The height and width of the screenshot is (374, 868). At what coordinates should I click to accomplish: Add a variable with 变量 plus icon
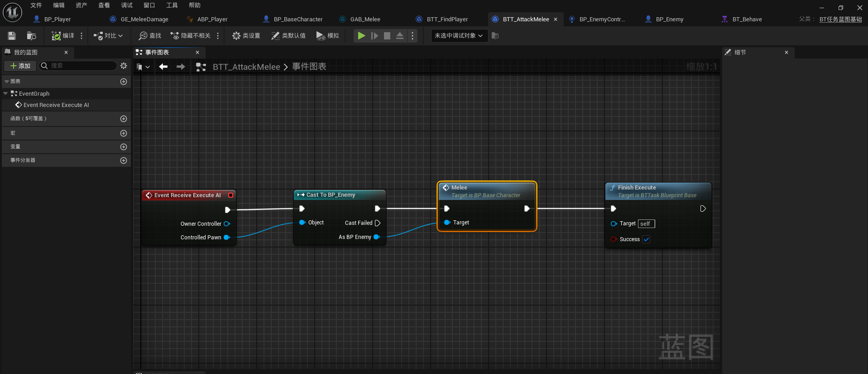(x=124, y=147)
